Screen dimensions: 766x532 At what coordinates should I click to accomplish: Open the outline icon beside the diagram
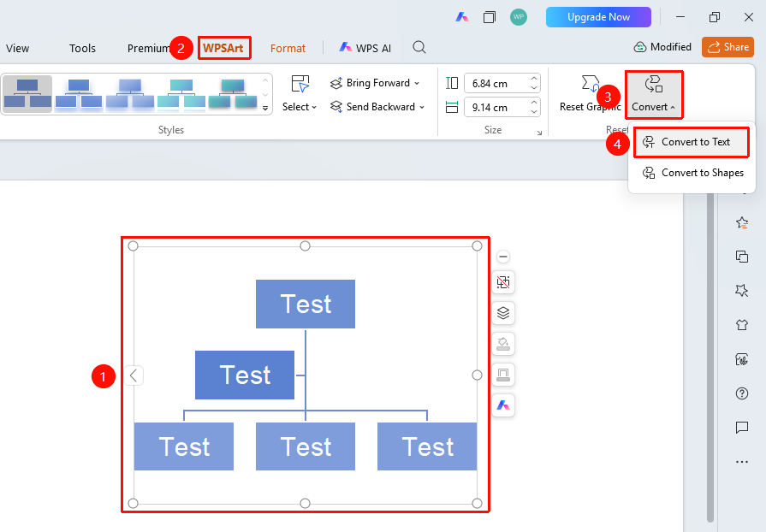click(x=503, y=375)
